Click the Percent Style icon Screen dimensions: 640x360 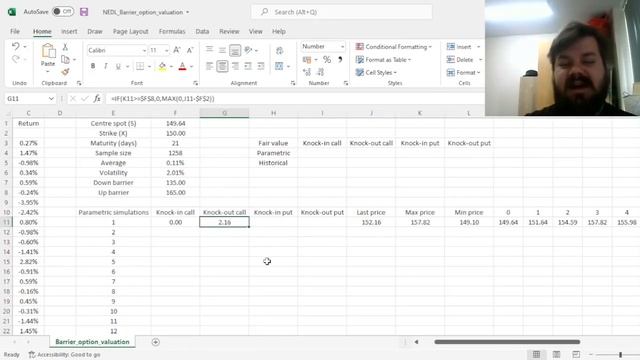tap(327, 60)
